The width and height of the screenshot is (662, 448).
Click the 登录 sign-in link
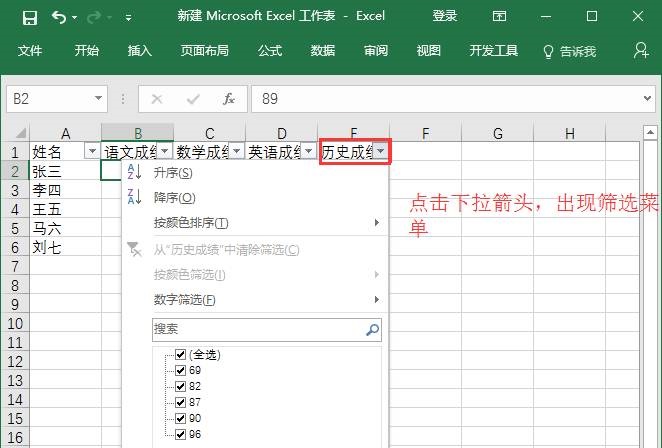click(x=445, y=16)
